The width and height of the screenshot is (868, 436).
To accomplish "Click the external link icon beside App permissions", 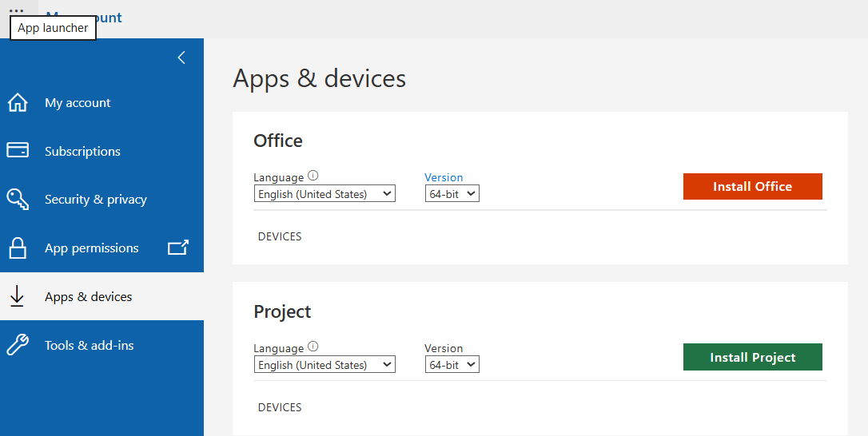I will pyautogui.click(x=178, y=248).
